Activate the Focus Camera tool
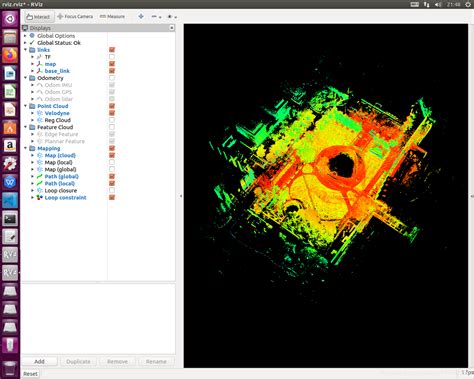 75,16
